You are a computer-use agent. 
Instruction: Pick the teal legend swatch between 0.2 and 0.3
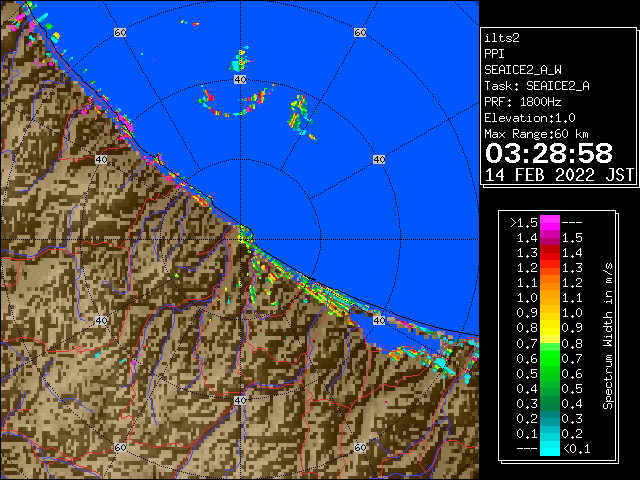[x=550, y=418]
